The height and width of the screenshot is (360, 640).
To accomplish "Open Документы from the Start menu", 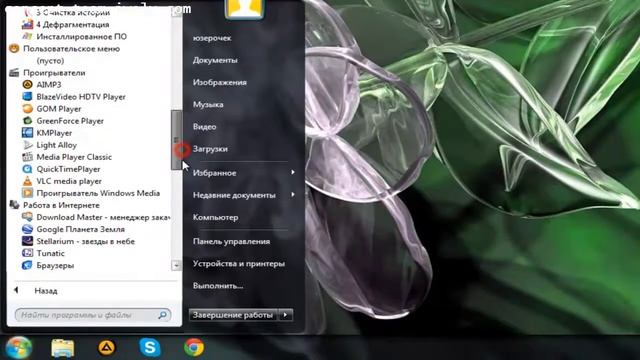I will (x=215, y=60).
